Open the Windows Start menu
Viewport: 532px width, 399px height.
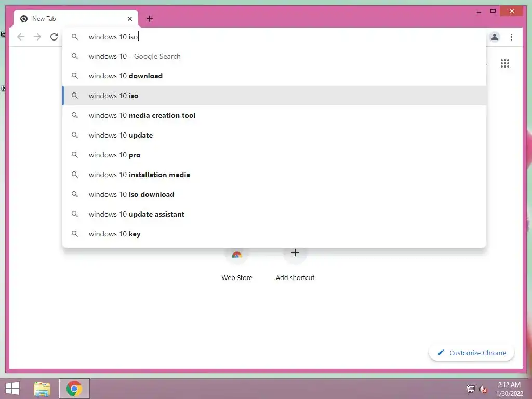point(12,389)
